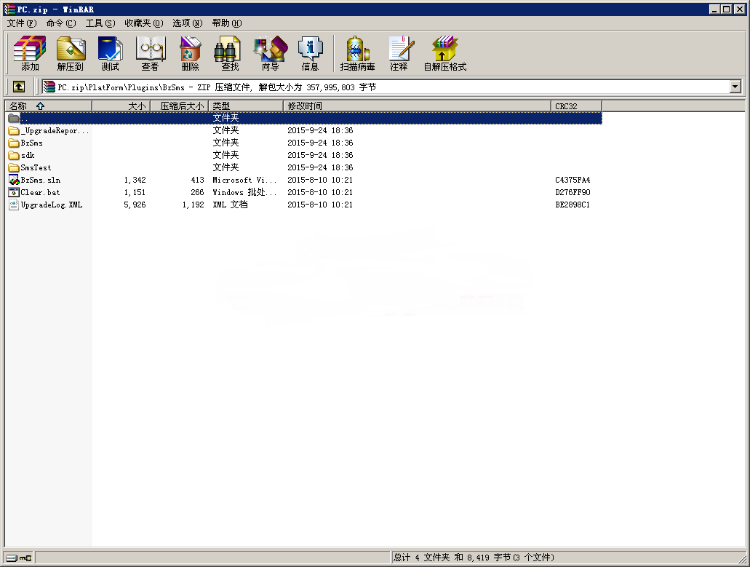The height and width of the screenshot is (567, 750).
Task: Click the 扫描病毒 (Virus Scan) icon
Action: [x=357, y=52]
